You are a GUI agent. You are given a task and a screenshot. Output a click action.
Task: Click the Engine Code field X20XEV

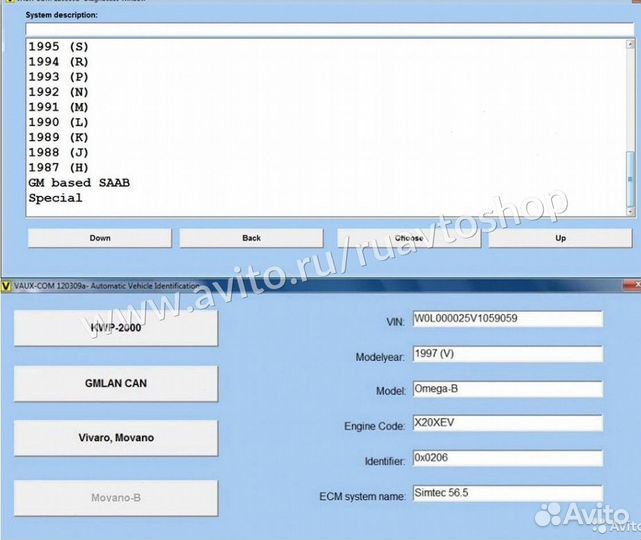pyautogui.click(x=508, y=423)
